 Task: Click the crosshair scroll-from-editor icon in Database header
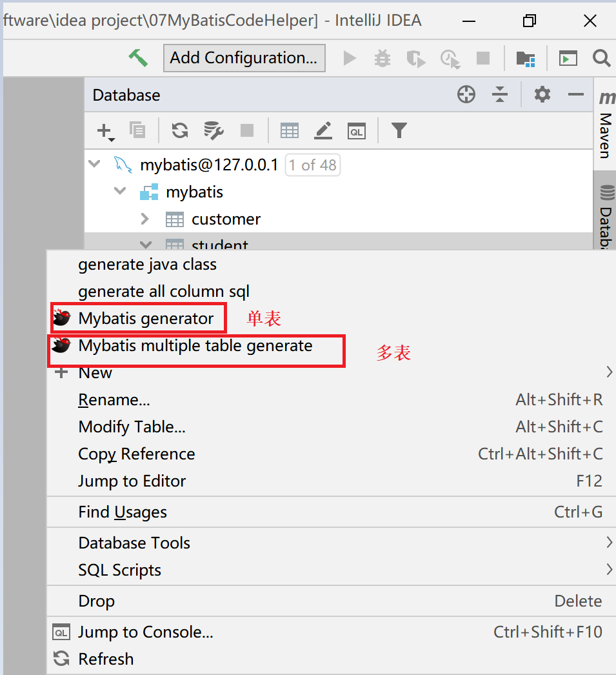(x=466, y=94)
